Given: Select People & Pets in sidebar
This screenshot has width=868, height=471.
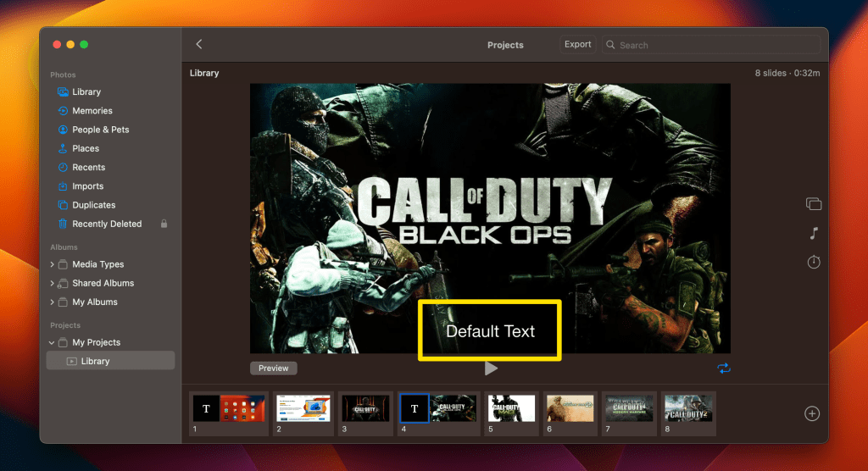Looking at the screenshot, I should (x=101, y=130).
